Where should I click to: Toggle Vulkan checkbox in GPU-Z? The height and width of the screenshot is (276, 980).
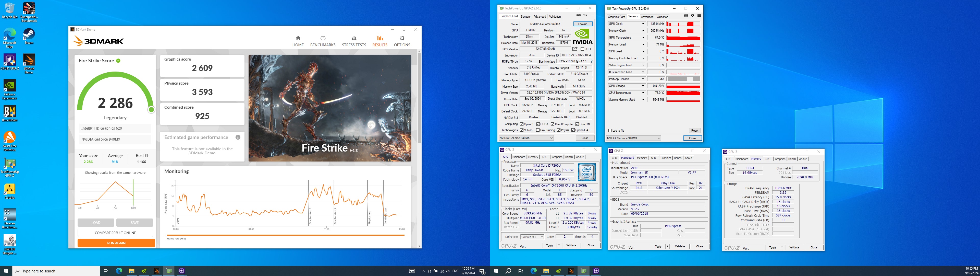522,130
